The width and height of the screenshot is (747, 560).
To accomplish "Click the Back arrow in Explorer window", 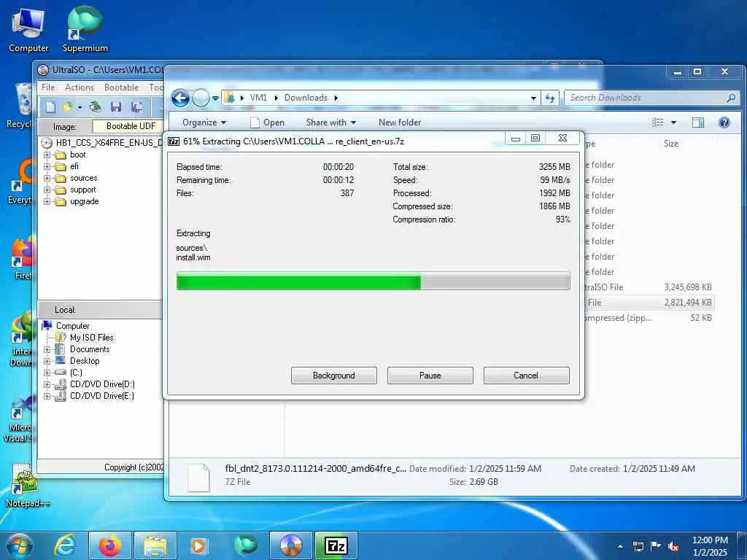I will pyautogui.click(x=181, y=98).
